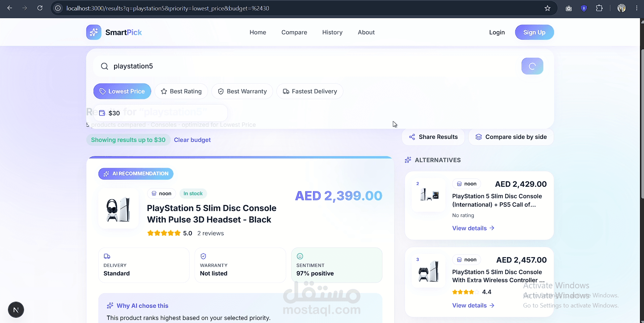Click the Call of Duty bundle thumbnail

[x=429, y=195]
